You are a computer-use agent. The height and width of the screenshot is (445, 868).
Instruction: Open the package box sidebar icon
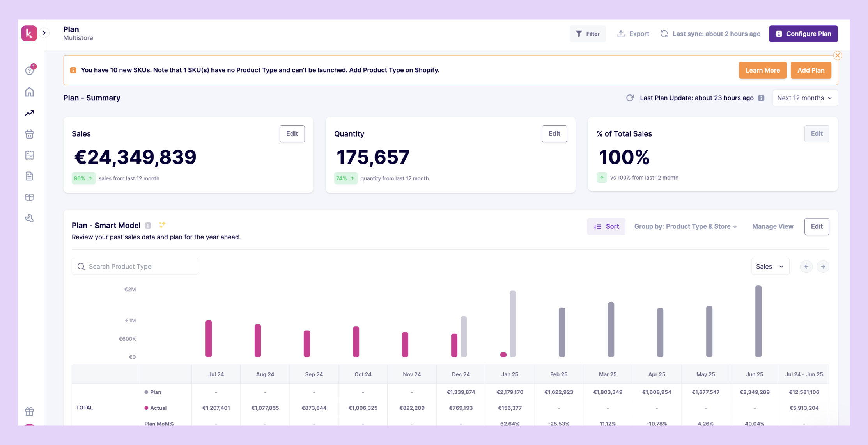(x=30, y=197)
